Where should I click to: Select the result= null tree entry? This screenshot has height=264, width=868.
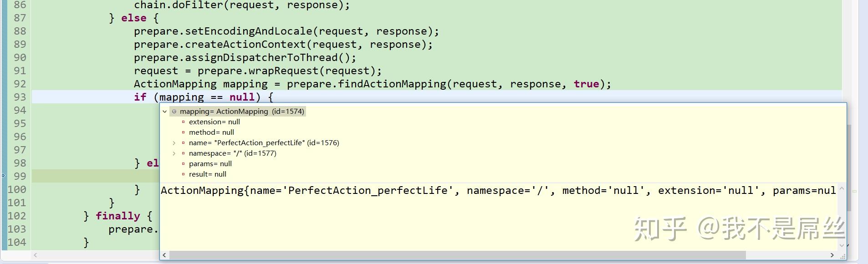(207, 174)
